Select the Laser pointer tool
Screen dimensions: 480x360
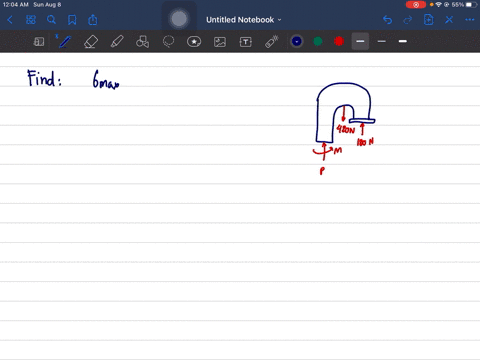272,42
